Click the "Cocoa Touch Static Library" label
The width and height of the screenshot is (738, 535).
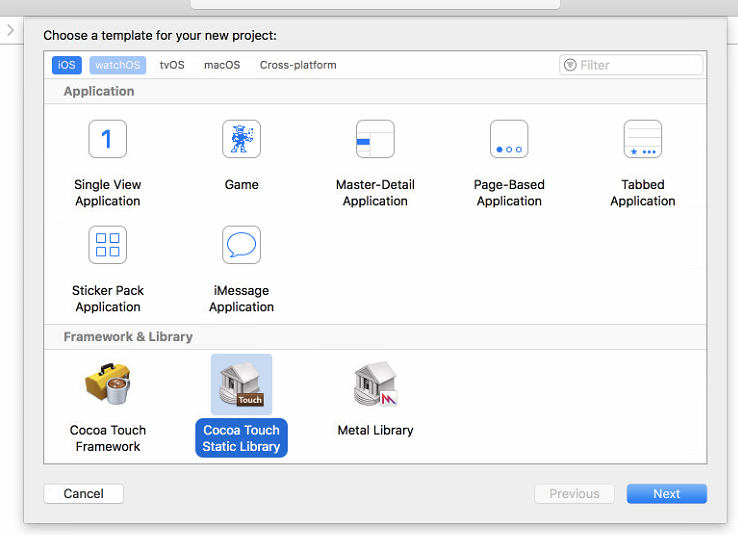(241, 438)
